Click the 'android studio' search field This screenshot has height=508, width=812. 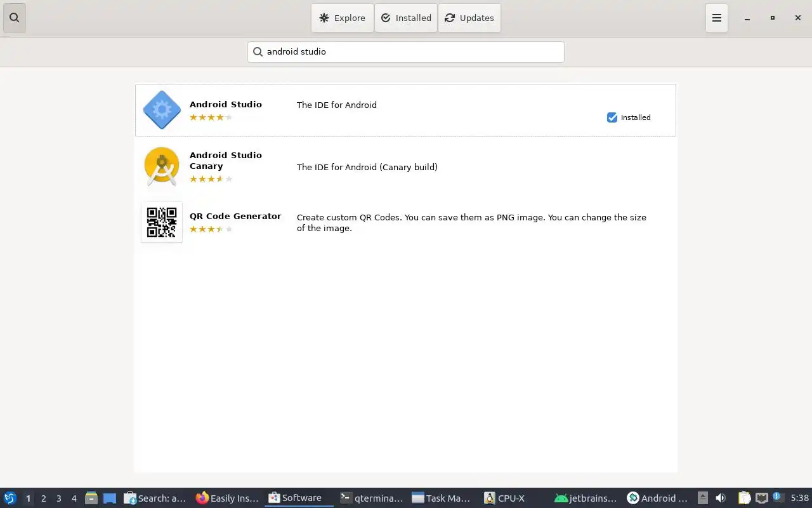click(x=406, y=52)
